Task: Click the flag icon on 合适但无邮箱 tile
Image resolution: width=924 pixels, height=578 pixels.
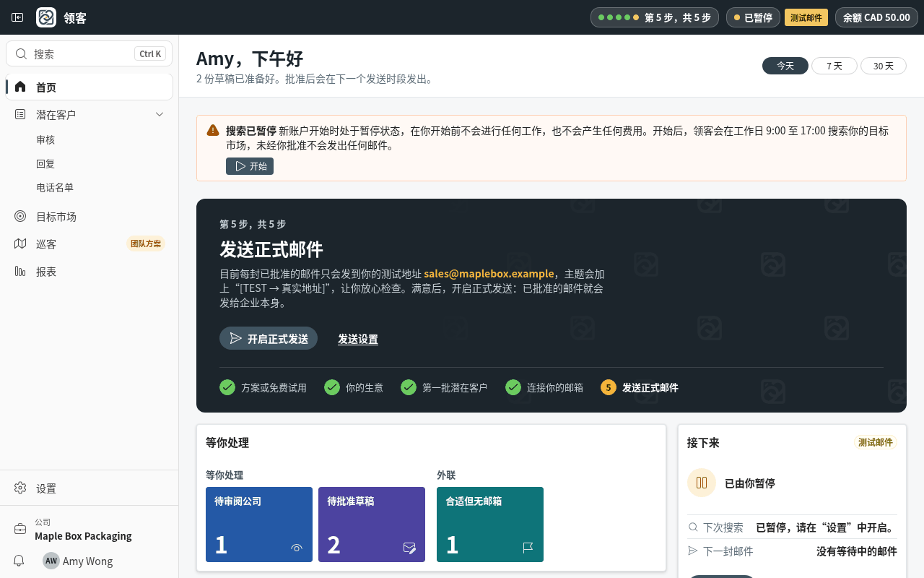Action: (x=528, y=548)
